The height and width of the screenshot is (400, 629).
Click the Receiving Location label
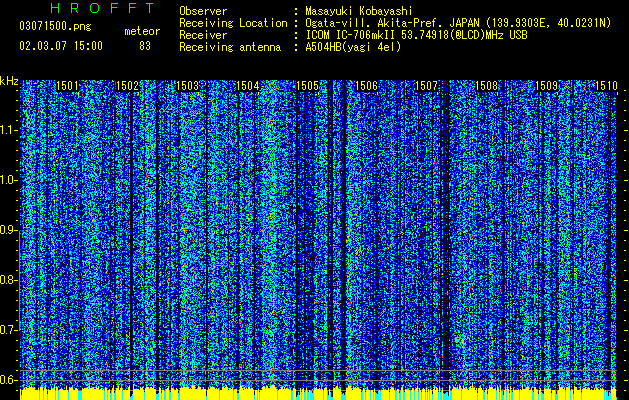tap(233, 23)
